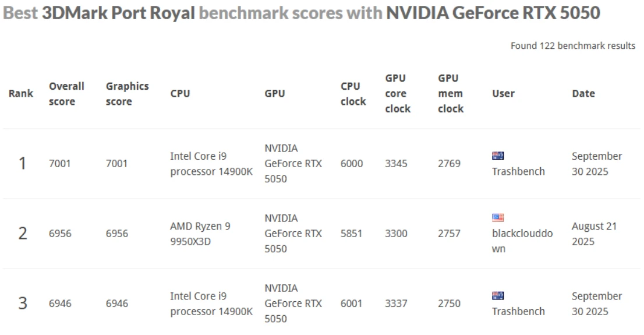Click the Found 122 benchmark results text
Image resolution: width=644 pixels, height=335 pixels.
tap(572, 46)
